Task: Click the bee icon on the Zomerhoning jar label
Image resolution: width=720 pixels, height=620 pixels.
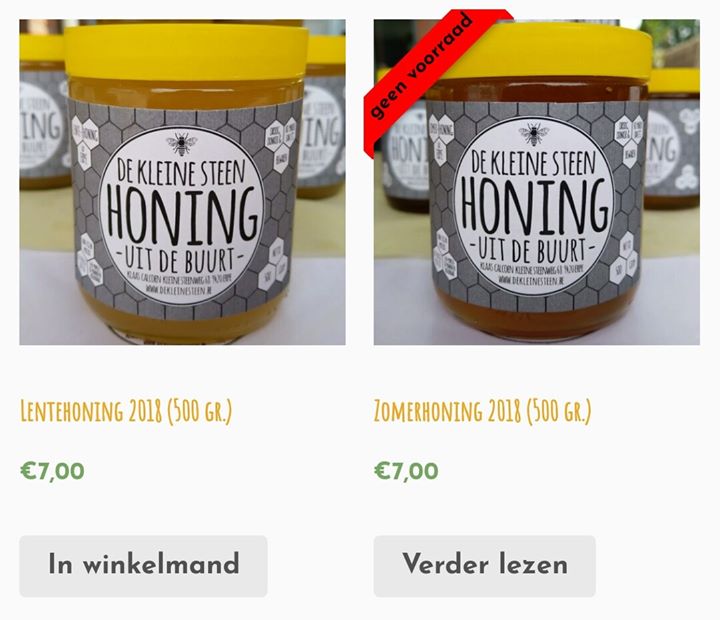Action: (x=534, y=134)
